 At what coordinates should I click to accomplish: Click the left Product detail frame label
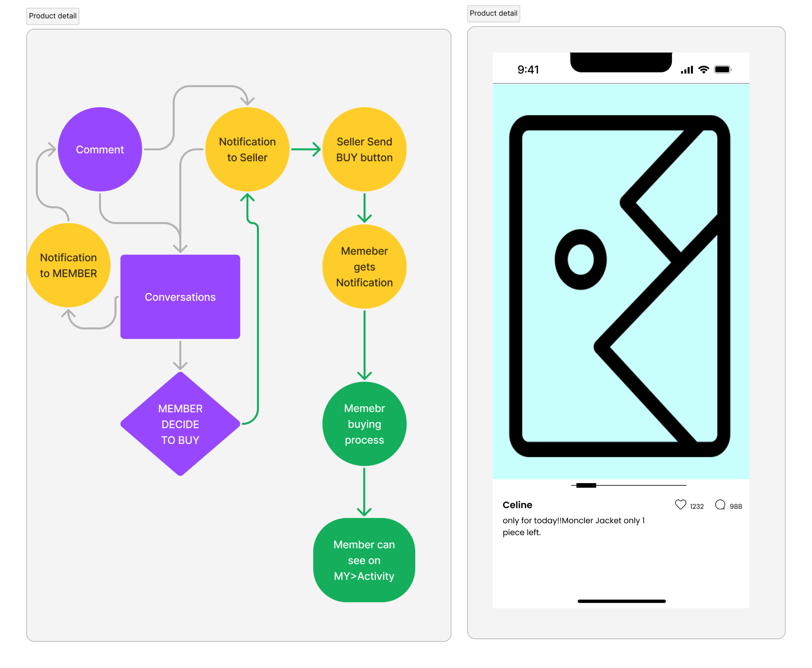click(53, 16)
